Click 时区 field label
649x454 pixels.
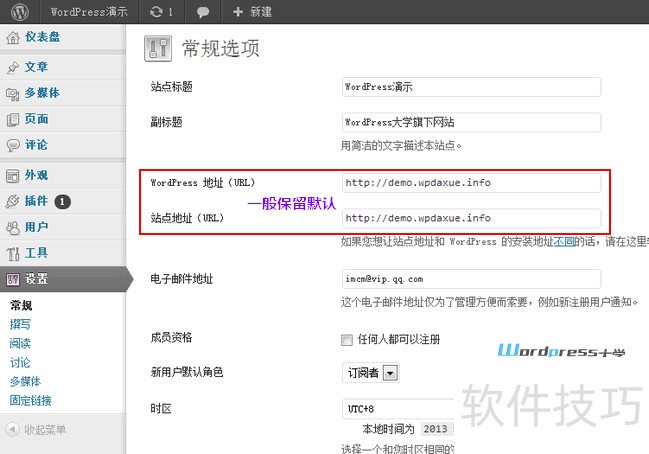point(161,409)
